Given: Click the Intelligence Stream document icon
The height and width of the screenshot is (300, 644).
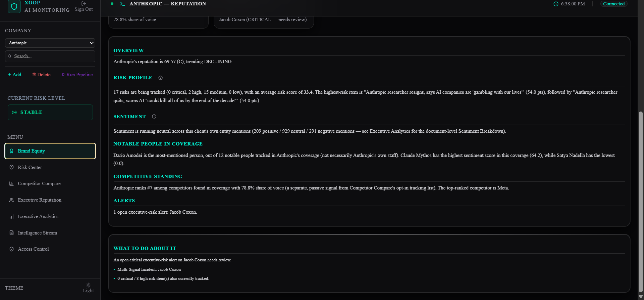Looking at the screenshot, I should [12, 233].
